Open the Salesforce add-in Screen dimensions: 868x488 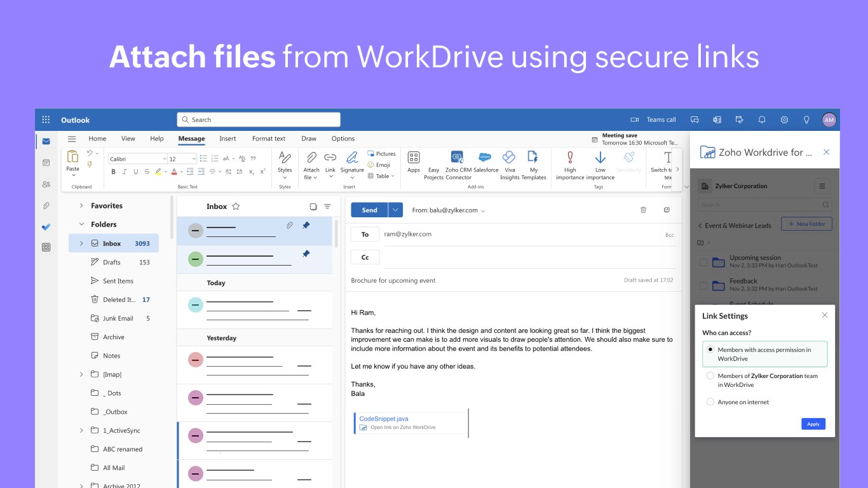click(x=485, y=161)
